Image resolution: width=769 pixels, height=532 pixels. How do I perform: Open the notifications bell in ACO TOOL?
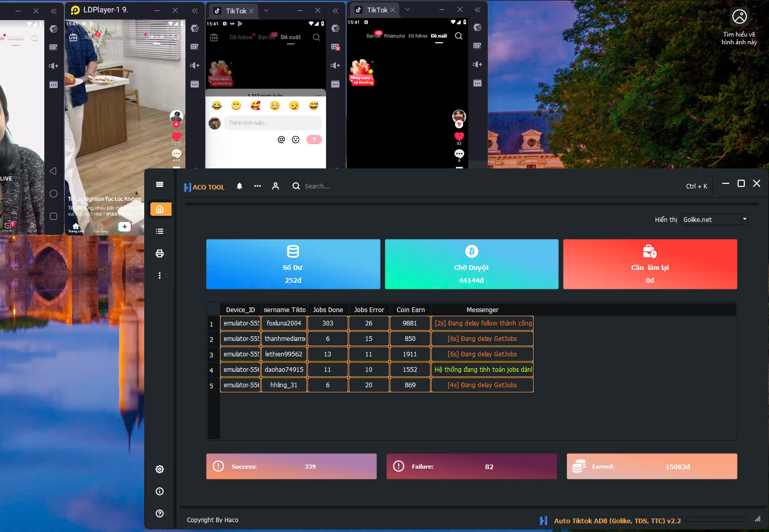[239, 186]
